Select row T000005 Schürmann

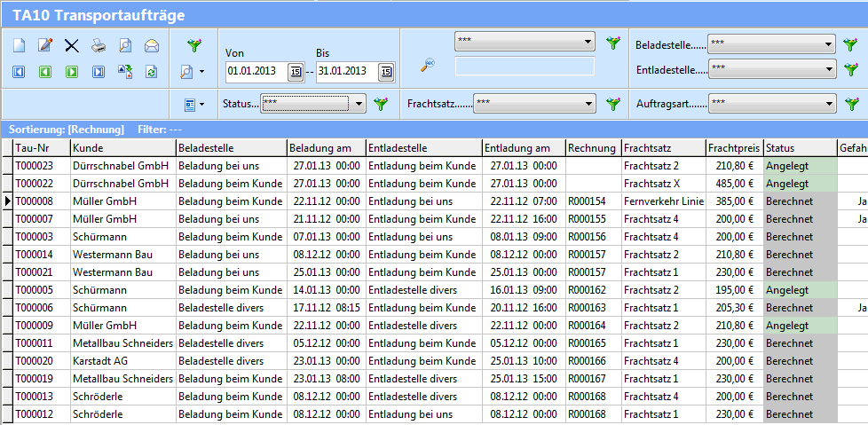coord(41,289)
